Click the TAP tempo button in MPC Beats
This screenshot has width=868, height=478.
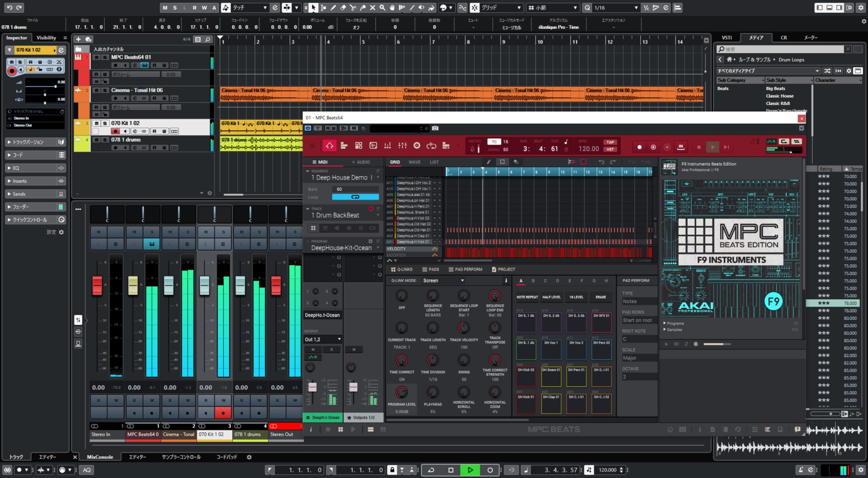pyautogui.click(x=610, y=143)
